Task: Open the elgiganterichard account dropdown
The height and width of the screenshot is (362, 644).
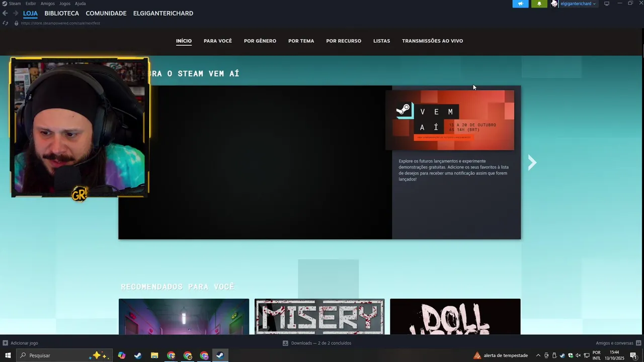Action: pyautogui.click(x=578, y=4)
